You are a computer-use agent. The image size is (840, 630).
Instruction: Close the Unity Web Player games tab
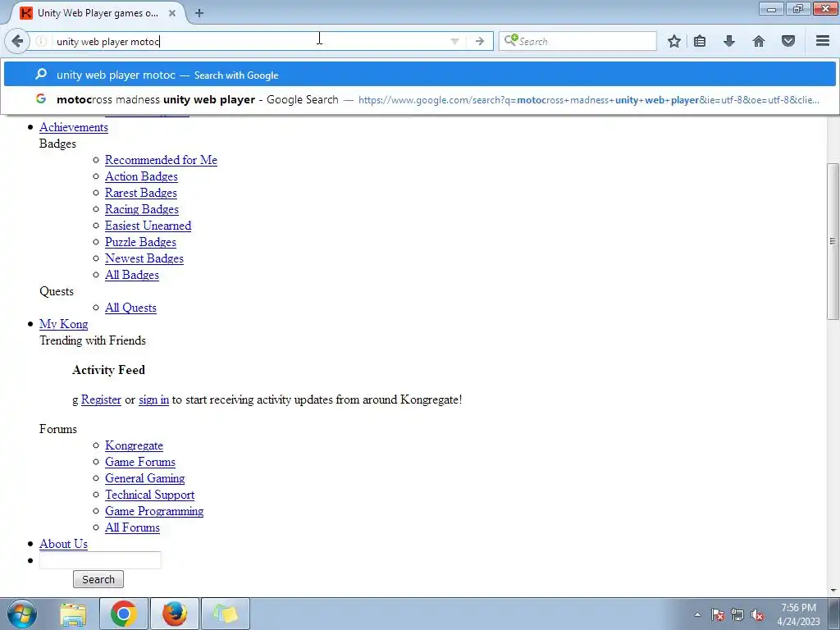tap(172, 13)
